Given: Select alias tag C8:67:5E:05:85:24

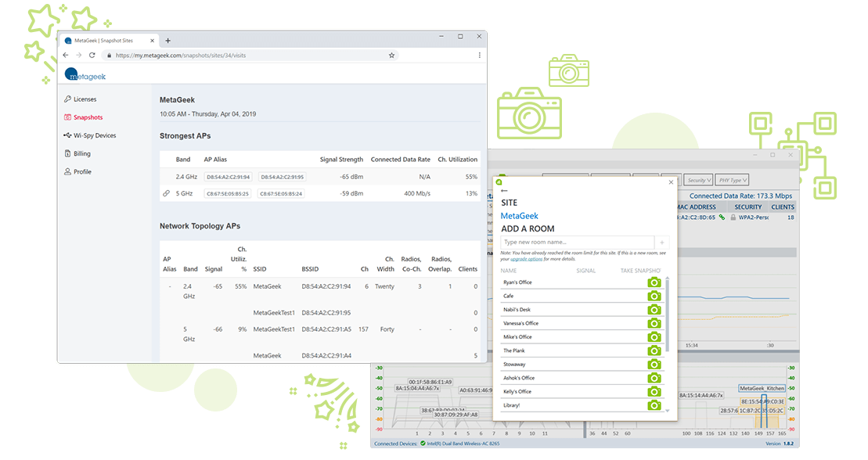Looking at the screenshot, I should click(x=281, y=194).
